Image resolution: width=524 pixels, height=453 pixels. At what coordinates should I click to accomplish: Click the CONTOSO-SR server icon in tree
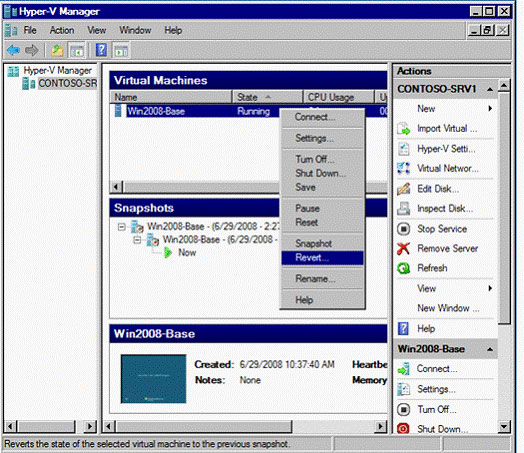pyautogui.click(x=28, y=84)
